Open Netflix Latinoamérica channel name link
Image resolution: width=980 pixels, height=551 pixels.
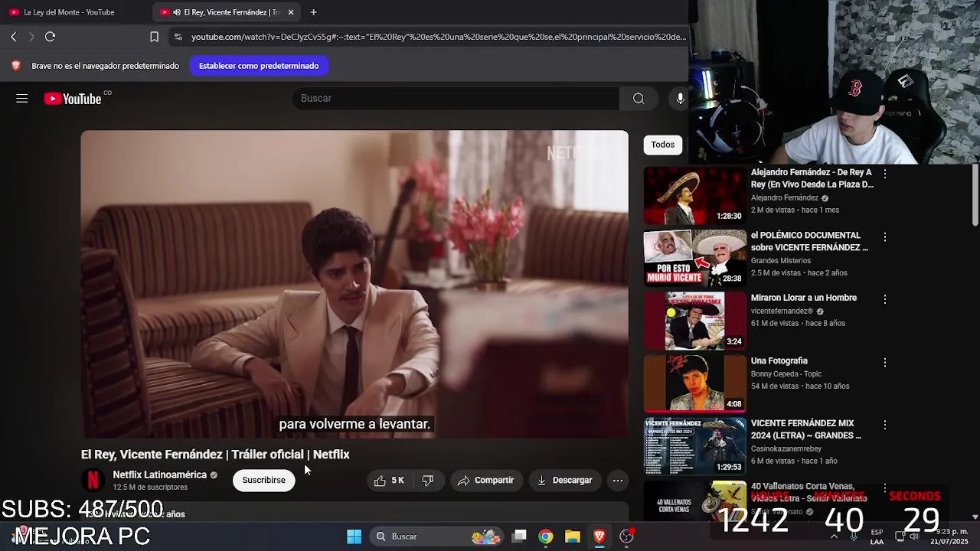point(160,474)
